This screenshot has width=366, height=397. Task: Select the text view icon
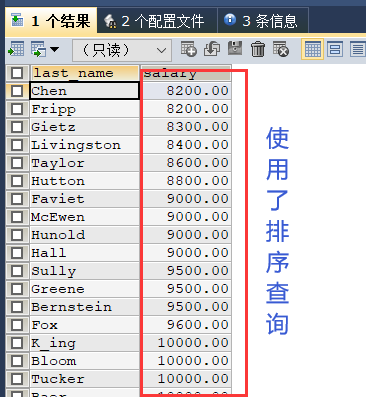(x=358, y=49)
